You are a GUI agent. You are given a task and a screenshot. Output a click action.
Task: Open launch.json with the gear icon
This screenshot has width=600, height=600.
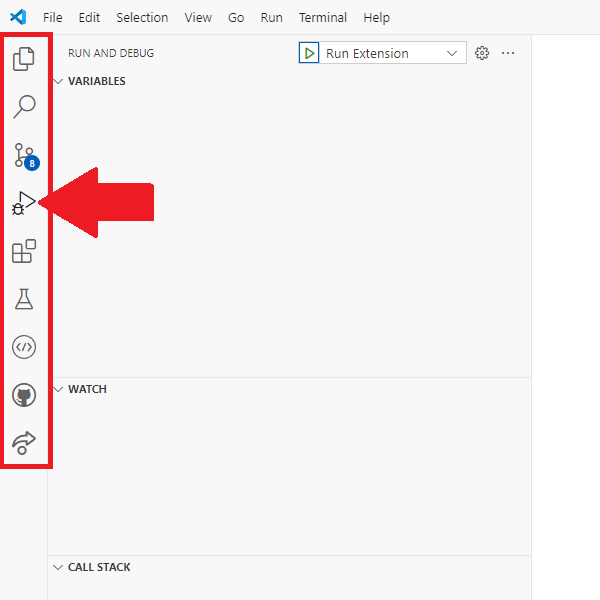pos(482,53)
